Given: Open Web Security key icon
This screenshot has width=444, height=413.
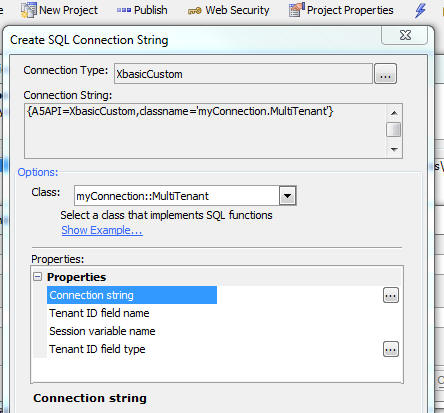Looking at the screenshot, I should (x=194, y=11).
